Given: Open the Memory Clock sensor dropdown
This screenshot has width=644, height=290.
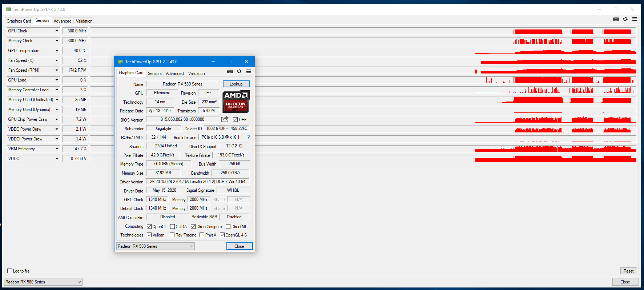Looking at the screenshot, I should [57, 41].
